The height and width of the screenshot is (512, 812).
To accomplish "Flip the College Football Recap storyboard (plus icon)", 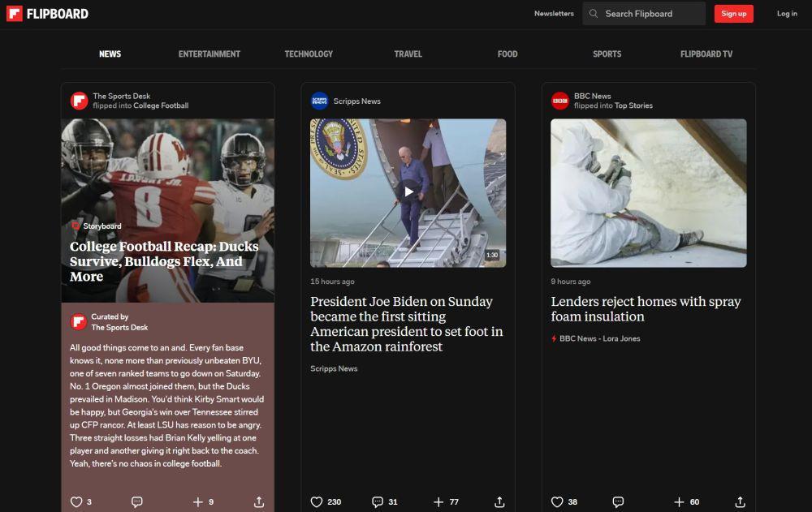I will pos(198,501).
